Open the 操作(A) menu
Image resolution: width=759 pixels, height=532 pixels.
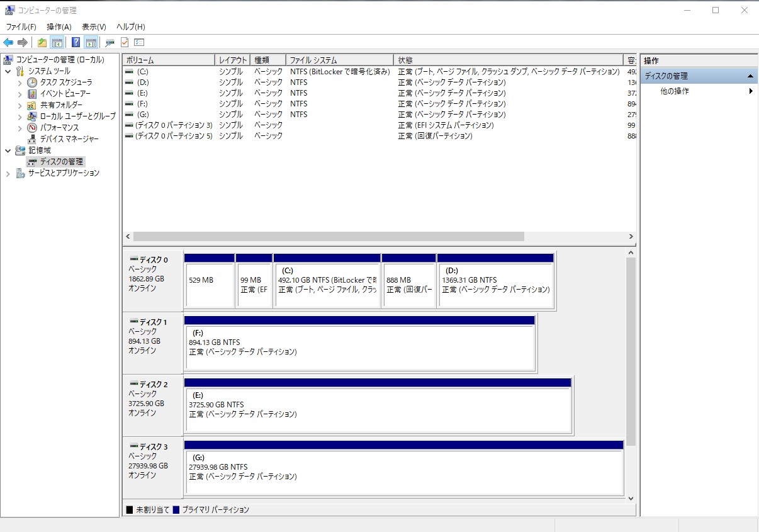[x=59, y=27]
